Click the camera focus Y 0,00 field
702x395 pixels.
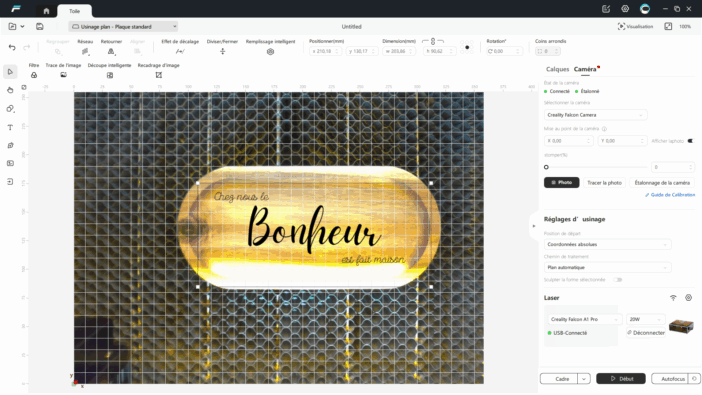click(623, 141)
